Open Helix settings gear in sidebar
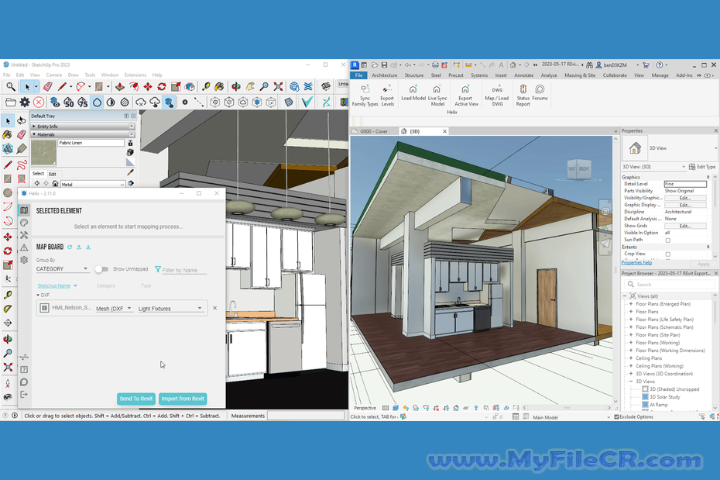 pyautogui.click(x=24, y=260)
